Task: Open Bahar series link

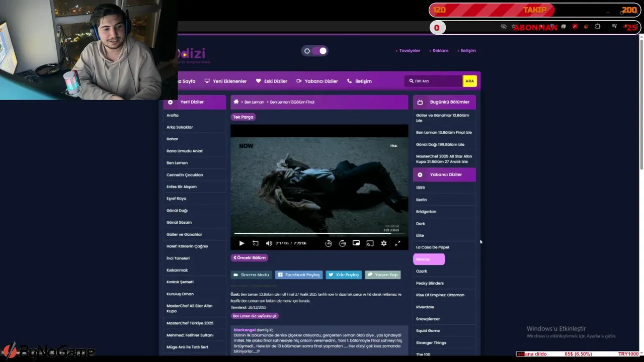Action: [172, 139]
